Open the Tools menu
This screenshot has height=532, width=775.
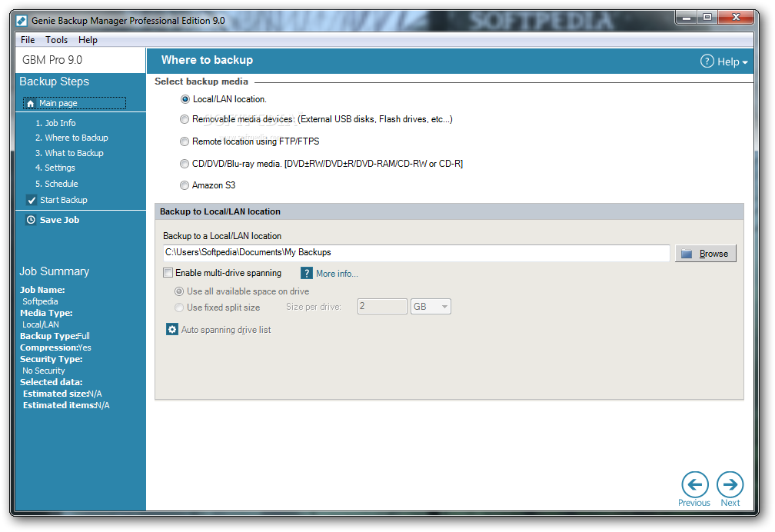click(56, 39)
